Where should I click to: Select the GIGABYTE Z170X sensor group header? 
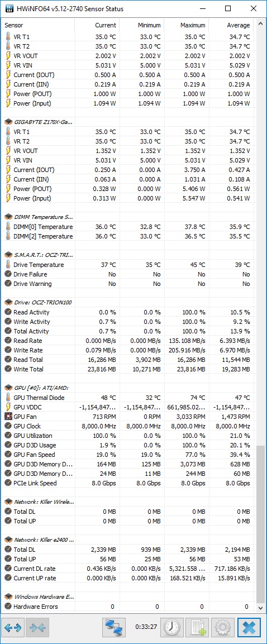click(40, 122)
